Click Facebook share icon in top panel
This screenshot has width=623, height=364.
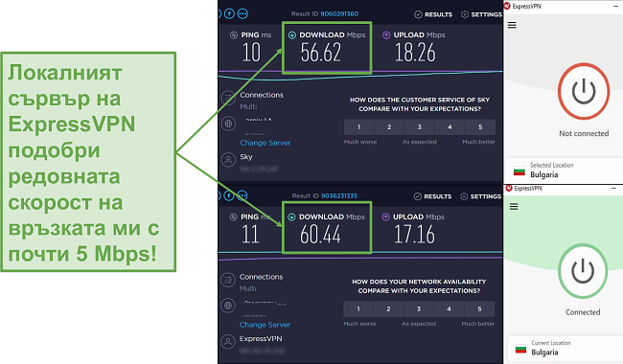229,14
